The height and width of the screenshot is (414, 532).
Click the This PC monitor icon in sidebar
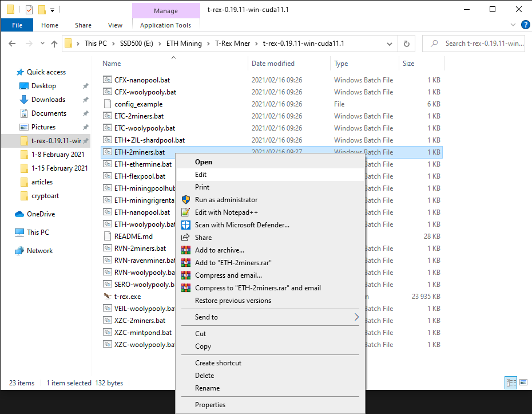click(x=19, y=232)
